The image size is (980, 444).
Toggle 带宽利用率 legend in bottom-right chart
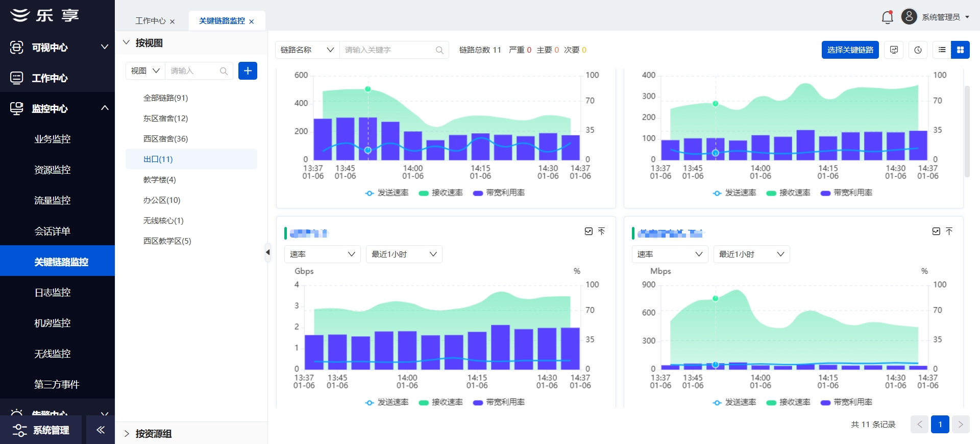tap(846, 402)
